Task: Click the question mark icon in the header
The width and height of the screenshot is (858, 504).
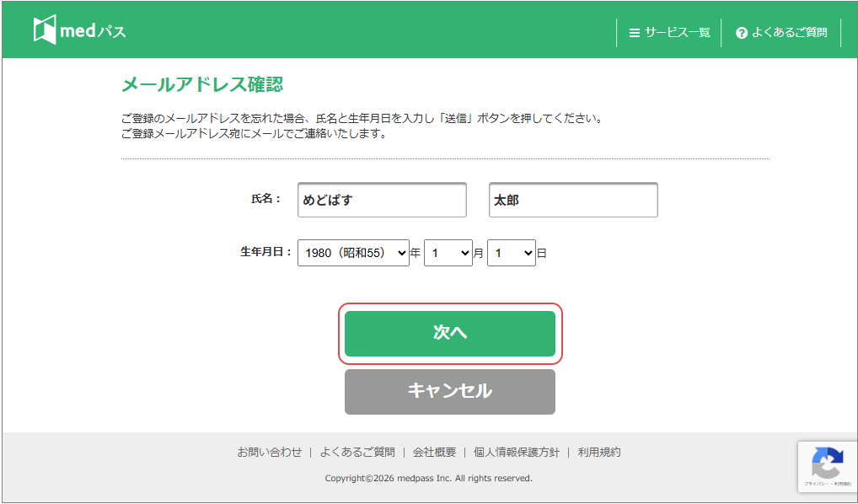Action: (742, 33)
